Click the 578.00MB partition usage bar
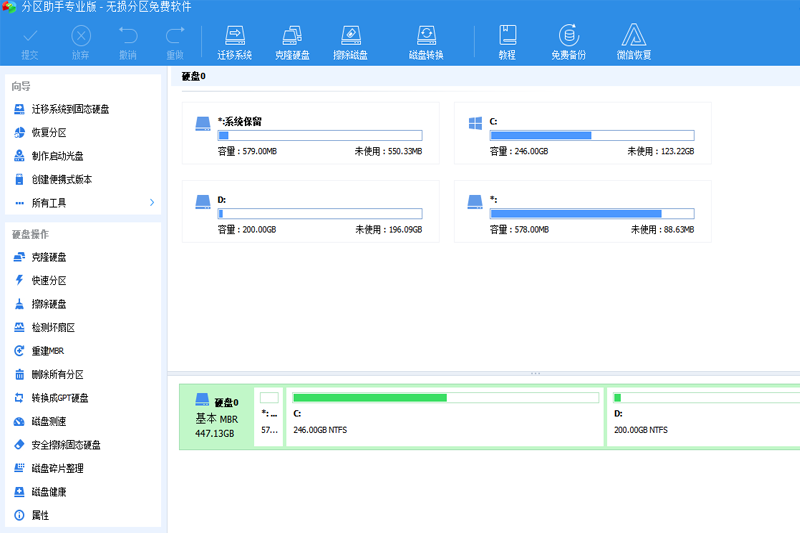 point(592,214)
